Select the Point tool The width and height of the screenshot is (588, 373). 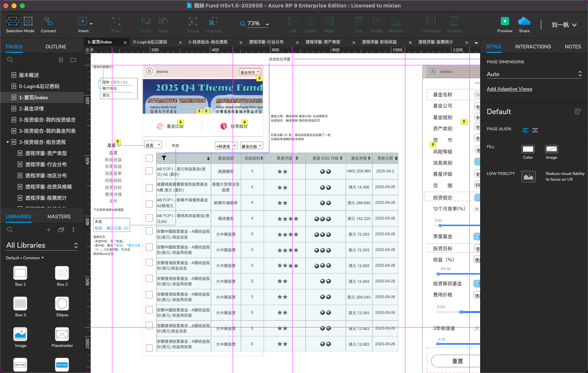(x=116, y=24)
